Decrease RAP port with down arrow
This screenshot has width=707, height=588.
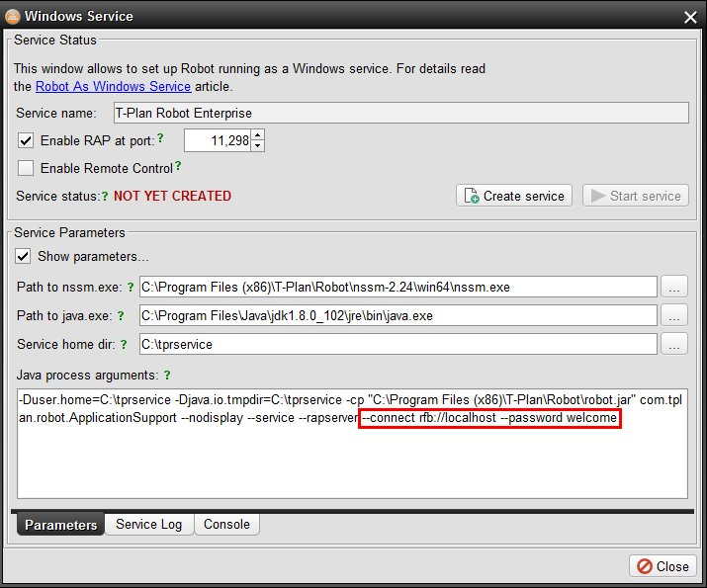[x=258, y=146]
